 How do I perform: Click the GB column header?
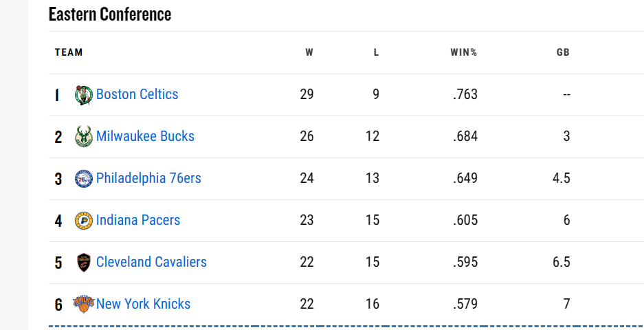(563, 52)
